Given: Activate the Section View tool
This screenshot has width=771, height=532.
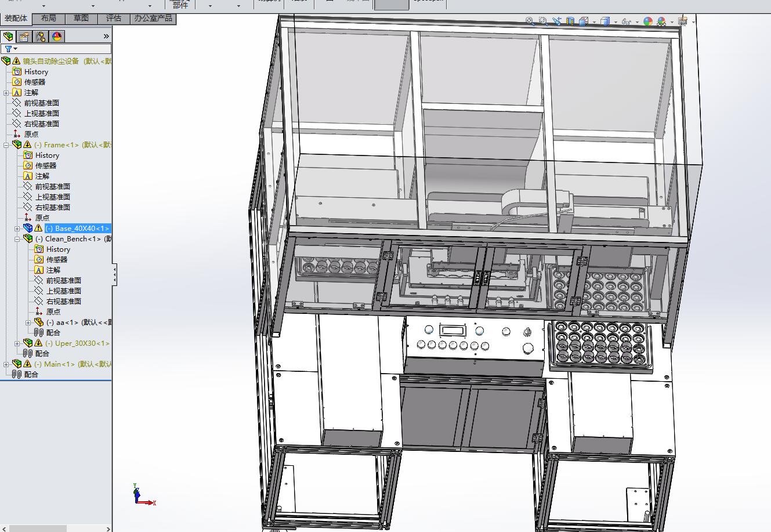Looking at the screenshot, I should click(x=570, y=21).
